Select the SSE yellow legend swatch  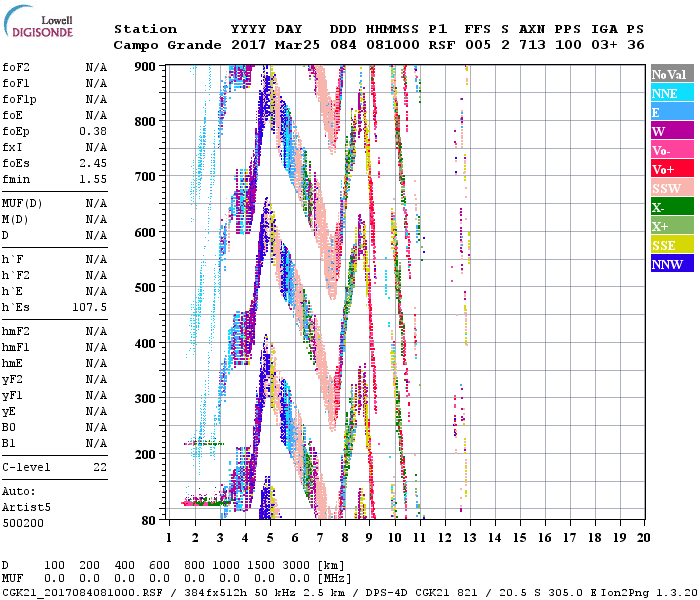tap(672, 245)
